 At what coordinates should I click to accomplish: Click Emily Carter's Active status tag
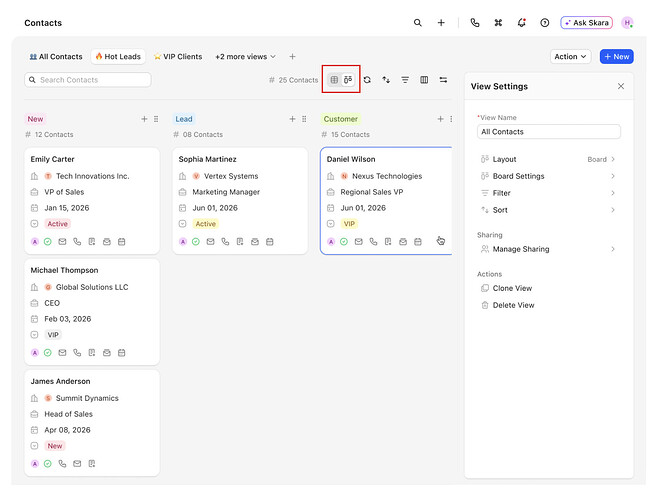57,224
